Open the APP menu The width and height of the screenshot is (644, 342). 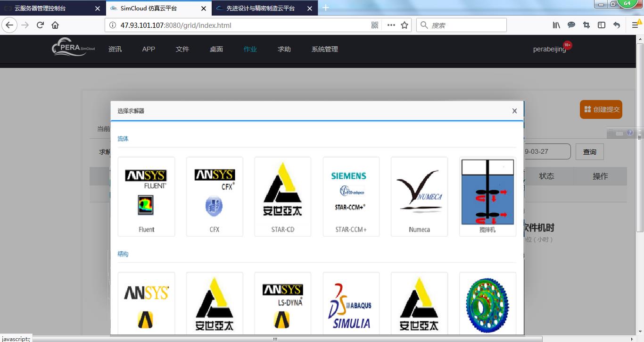(x=149, y=49)
